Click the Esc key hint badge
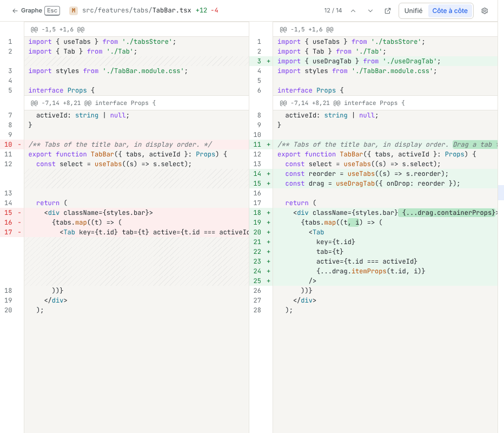 52,11
